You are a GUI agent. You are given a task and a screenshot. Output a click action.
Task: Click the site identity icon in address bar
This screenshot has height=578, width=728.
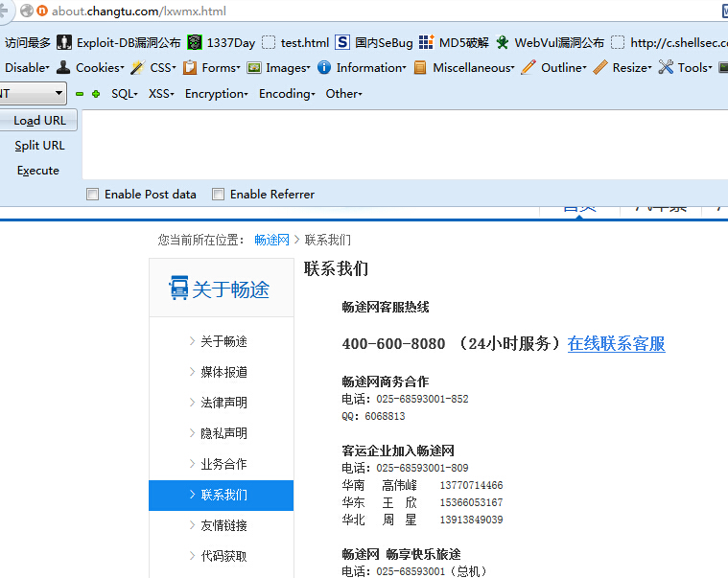[42, 11]
